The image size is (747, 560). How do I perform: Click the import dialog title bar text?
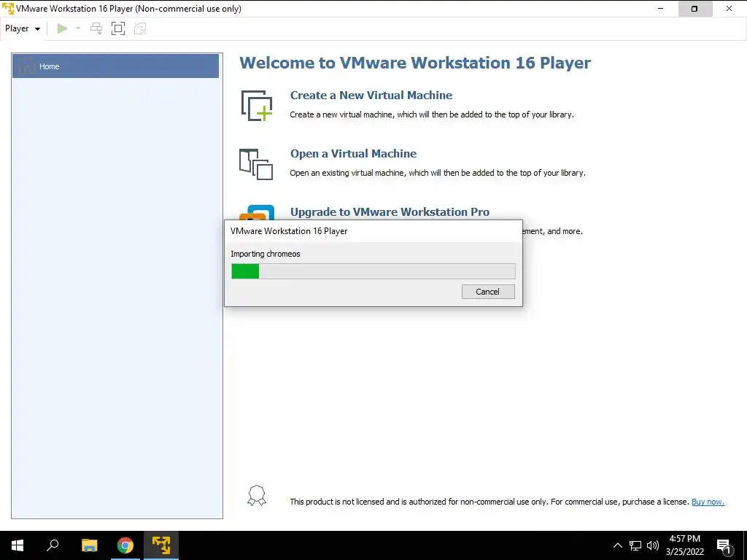click(289, 231)
